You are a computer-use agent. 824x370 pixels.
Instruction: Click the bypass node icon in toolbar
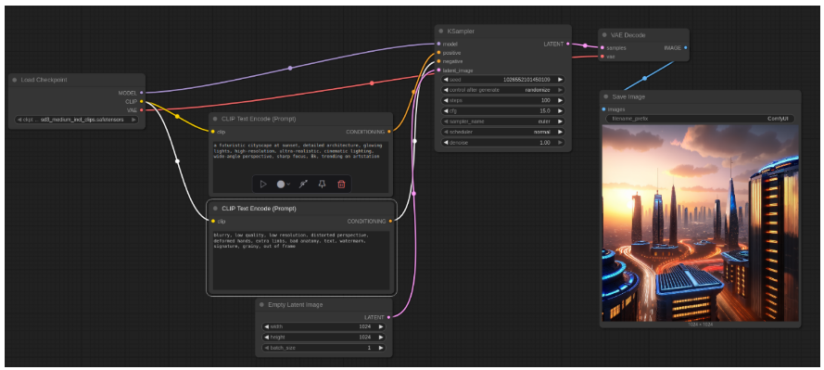303,184
